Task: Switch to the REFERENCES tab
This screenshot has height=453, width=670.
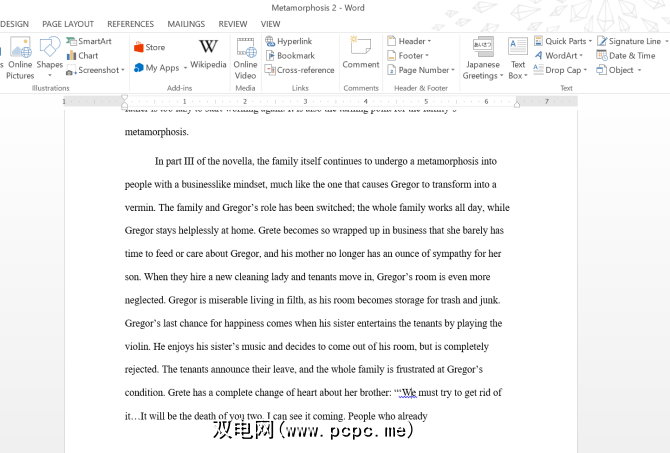Action: [130, 24]
